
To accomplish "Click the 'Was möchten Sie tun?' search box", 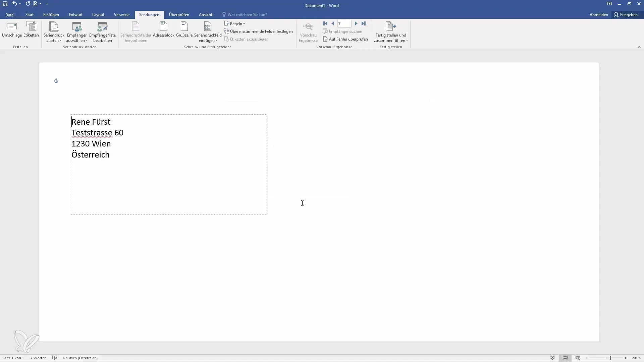I will 245,15.
